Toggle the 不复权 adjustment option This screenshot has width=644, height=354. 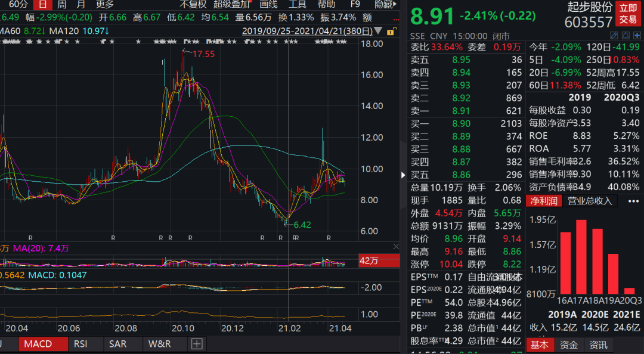click(x=193, y=5)
